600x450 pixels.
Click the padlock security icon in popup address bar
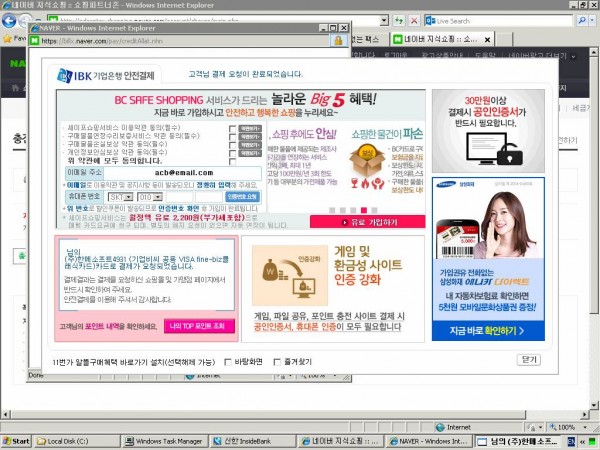pyautogui.click(x=338, y=40)
